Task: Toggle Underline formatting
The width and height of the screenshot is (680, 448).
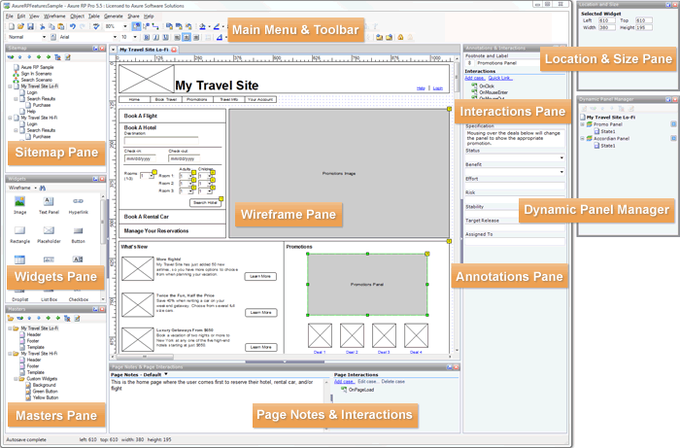Action: pos(165,37)
